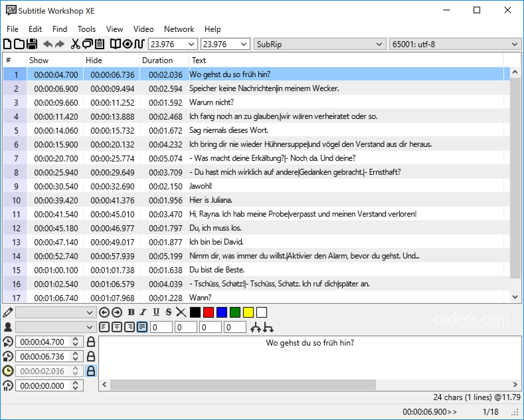The width and height of the screenshot is (524, 420).
Task: Open the Video menu
Action: [143, 29]
